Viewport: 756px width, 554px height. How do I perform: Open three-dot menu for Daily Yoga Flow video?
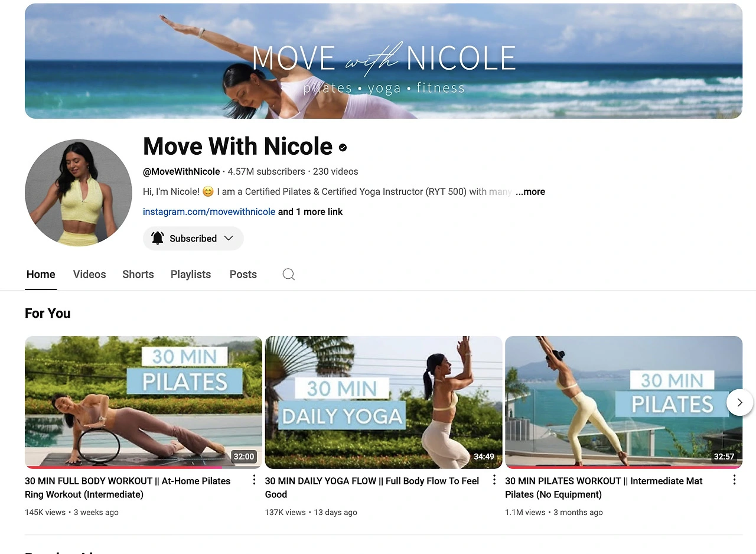pyautogui.click(x=494, y=480)
